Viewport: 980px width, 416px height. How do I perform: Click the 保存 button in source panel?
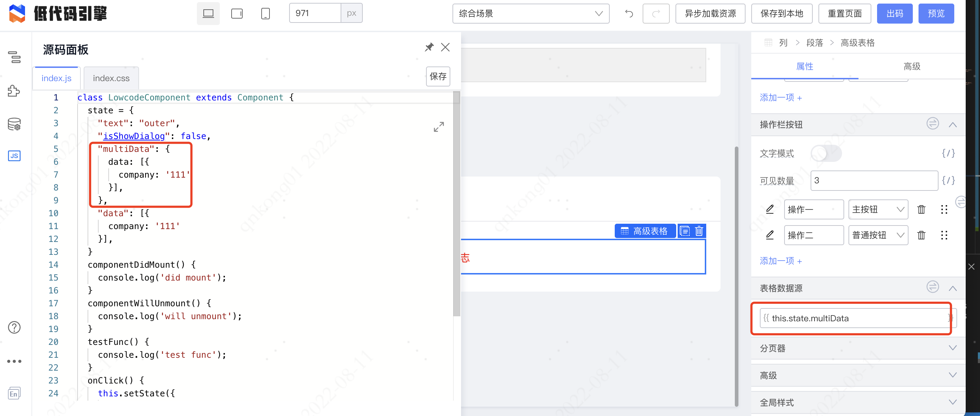point(438,76)
